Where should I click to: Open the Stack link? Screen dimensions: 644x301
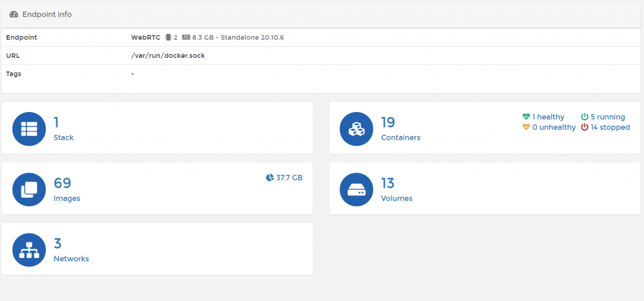[x=64, y=137]
